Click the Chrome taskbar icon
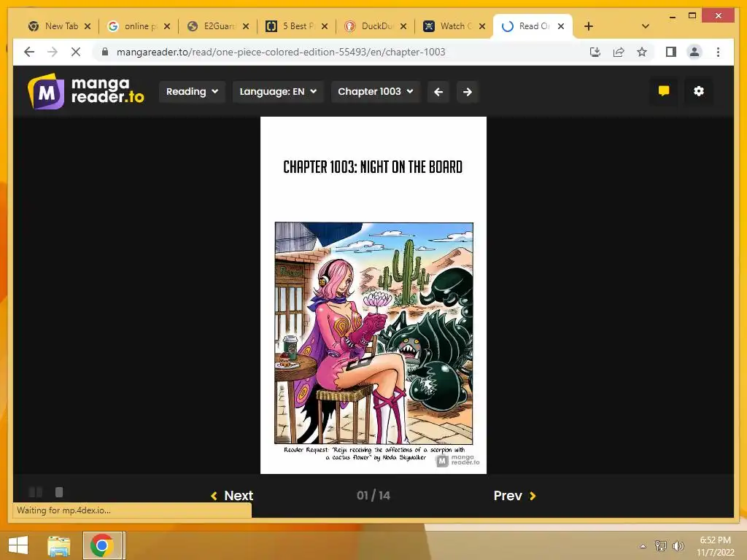Screen dimensions: 747x560 click(102, 545)
